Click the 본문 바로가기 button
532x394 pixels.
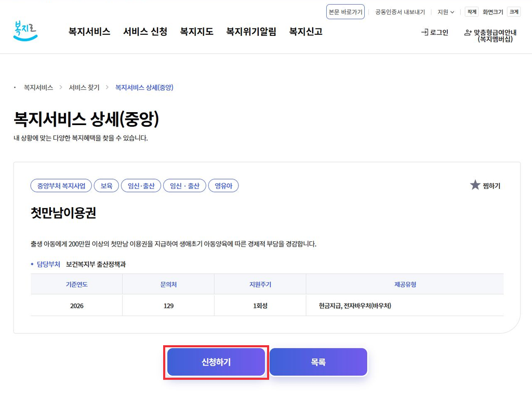pyautogui.click(x=345, y=12)
